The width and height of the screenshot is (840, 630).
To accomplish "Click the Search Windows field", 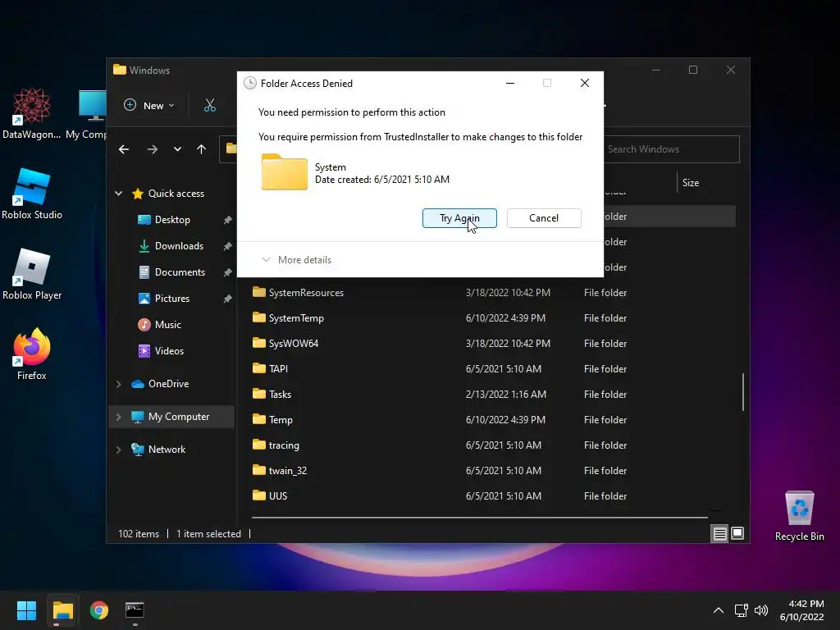I will coord(671,149).
